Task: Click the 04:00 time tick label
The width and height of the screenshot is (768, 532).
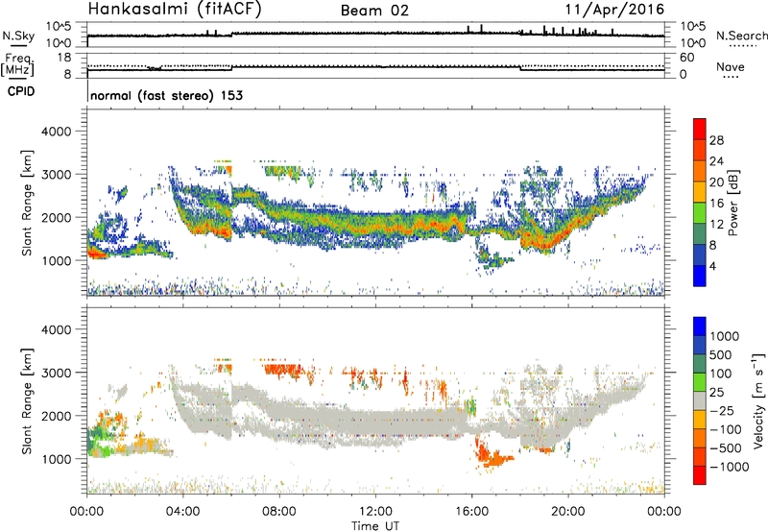Action: click(182, 512)
